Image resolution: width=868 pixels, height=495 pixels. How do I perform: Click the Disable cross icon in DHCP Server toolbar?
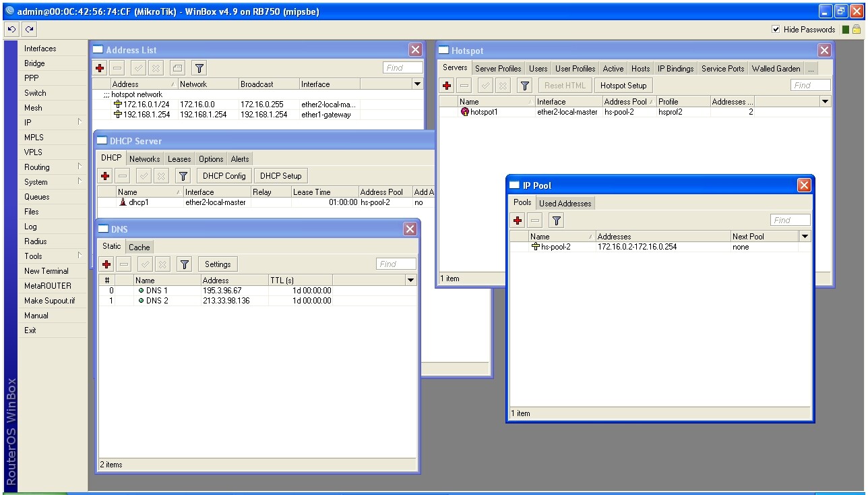click(161, 176)
